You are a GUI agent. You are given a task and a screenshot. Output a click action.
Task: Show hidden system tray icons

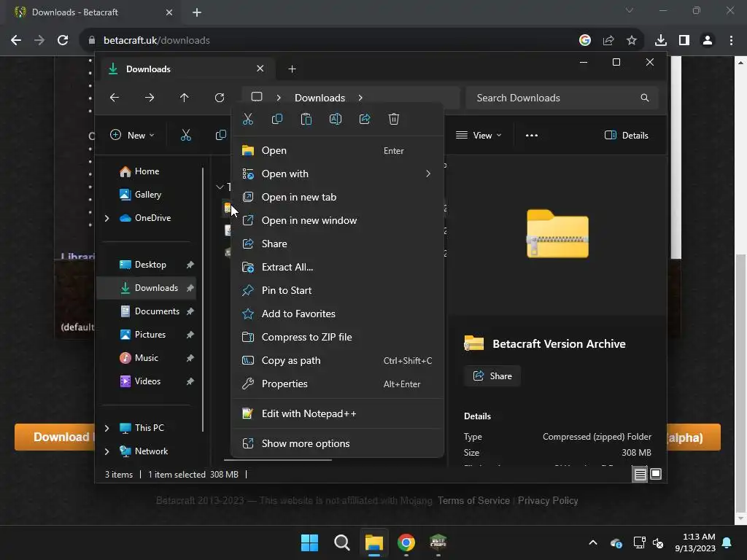tap(593, 542)
